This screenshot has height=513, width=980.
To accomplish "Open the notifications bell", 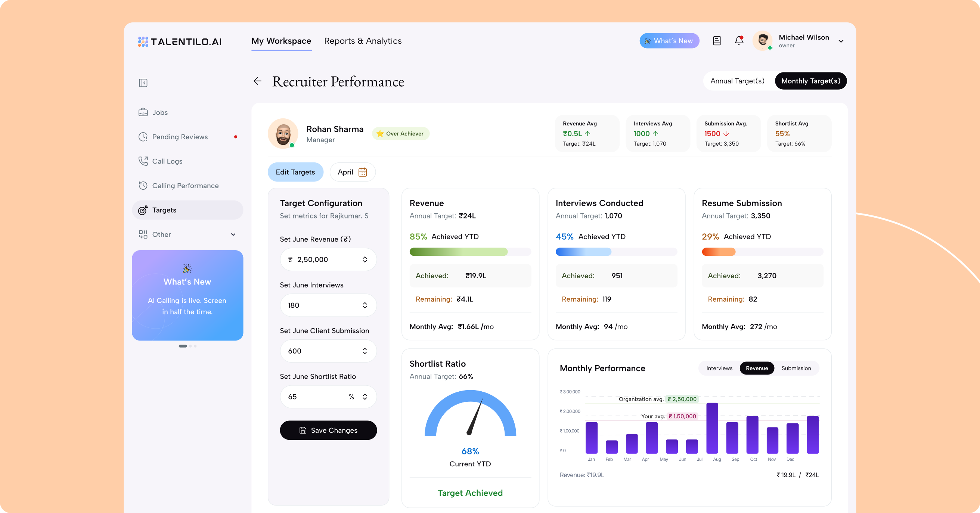I will point(739,41).
